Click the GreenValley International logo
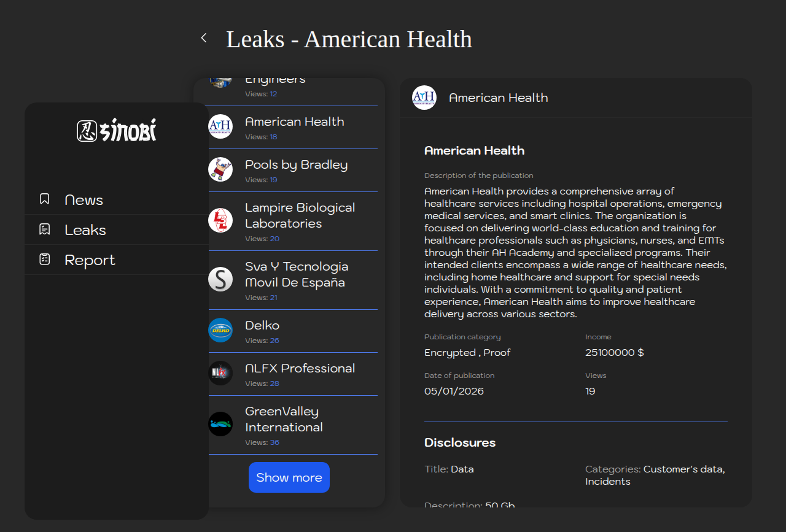The height and width of the screenshot is (532, 786). 220,424
